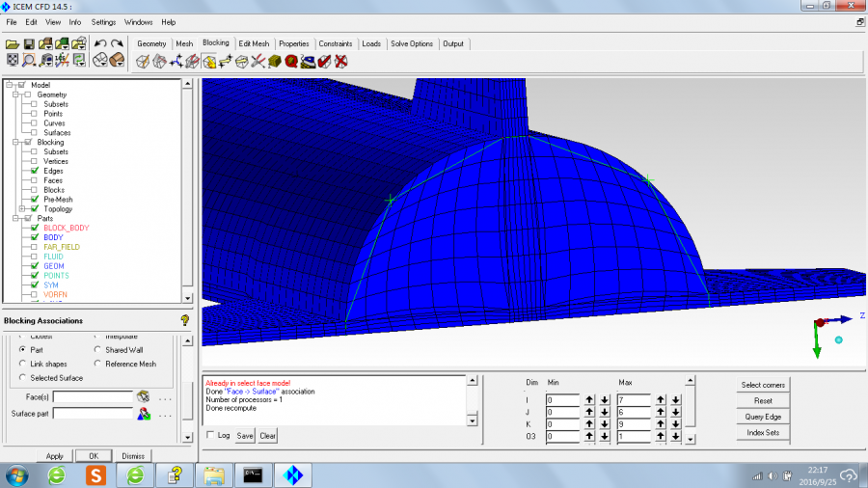Toggle the Edges visibility checkbox
This screenshot has width=868, height=488.
click(x=35, y=171)
